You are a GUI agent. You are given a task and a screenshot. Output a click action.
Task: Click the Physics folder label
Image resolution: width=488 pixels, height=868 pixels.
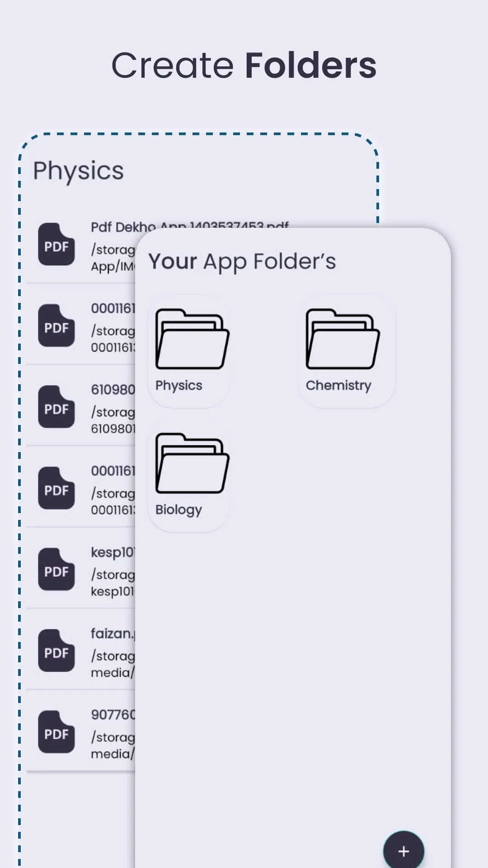click(x=179, y=386)
